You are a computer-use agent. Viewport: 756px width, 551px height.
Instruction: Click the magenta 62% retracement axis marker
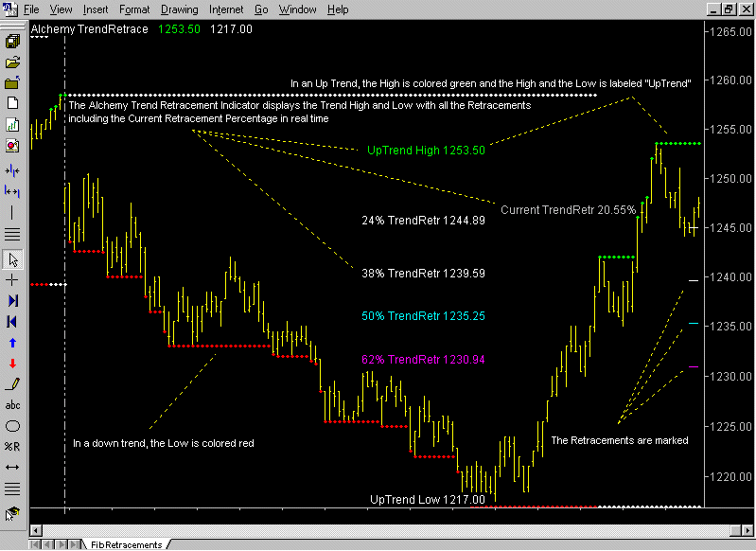(694, 367)
